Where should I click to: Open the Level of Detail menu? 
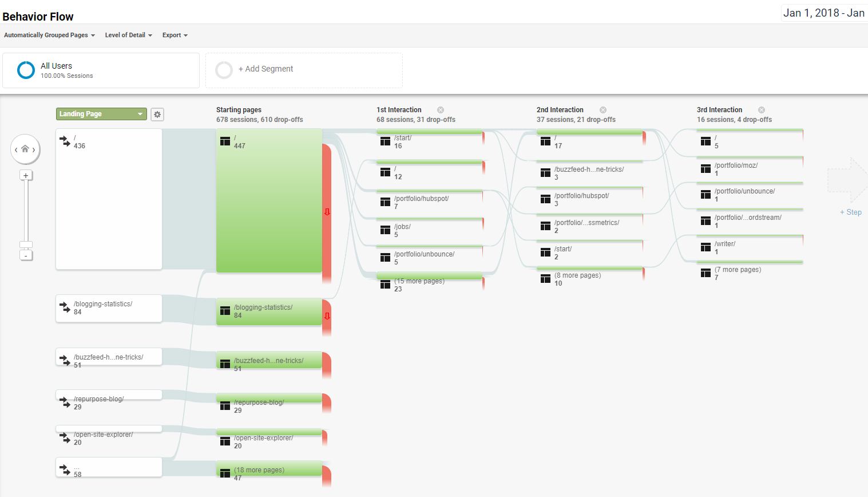point(128,35)
